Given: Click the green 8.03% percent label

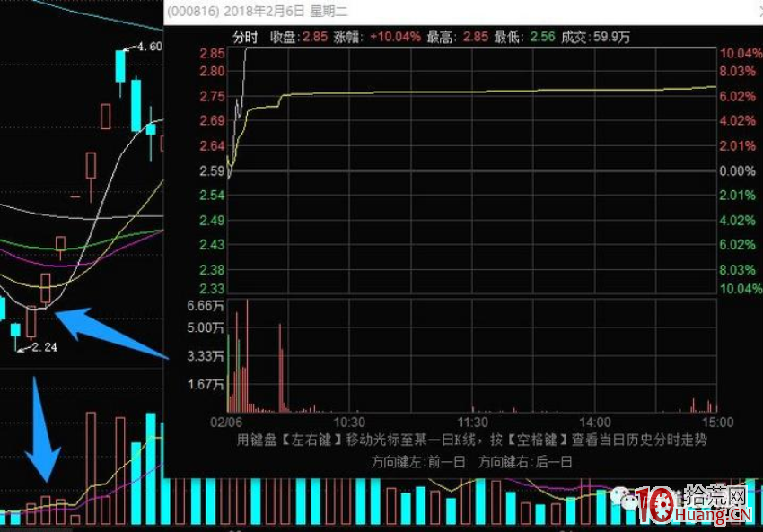Looking at the screenshot, I should pos(738,269).
